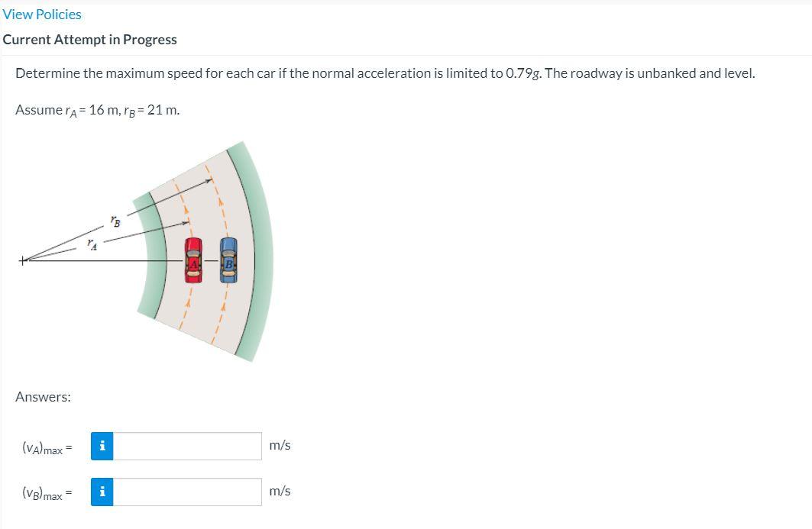The image size is (812, 529).
Task: Click the m/s unit beside (vA)max
Action: (x=280, y=446)
